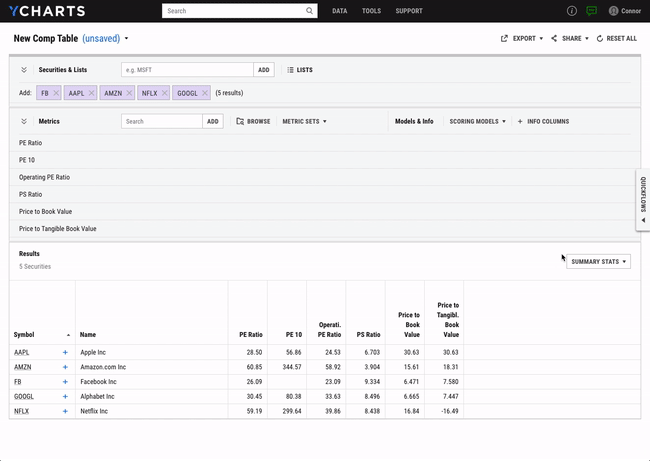This screenshot has width=650, height=461.
Task: Click the plus icon in NFLX row
Action: coord(65,411)
